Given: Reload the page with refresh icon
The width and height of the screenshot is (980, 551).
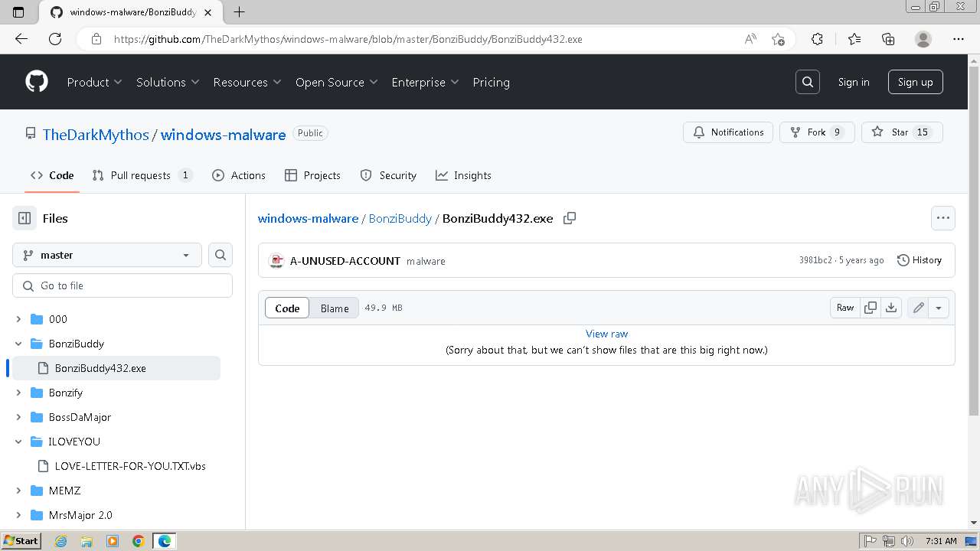Looking at the screenshot, I should (55, 39).
